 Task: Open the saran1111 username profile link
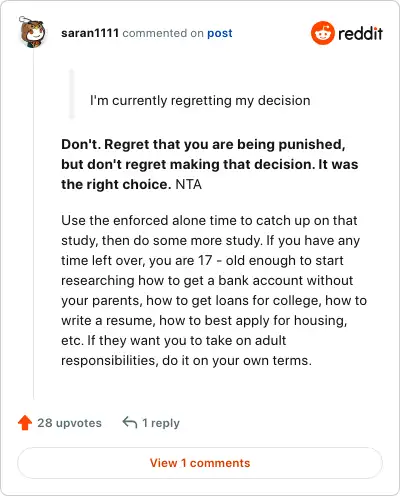[x=90, y=33]
